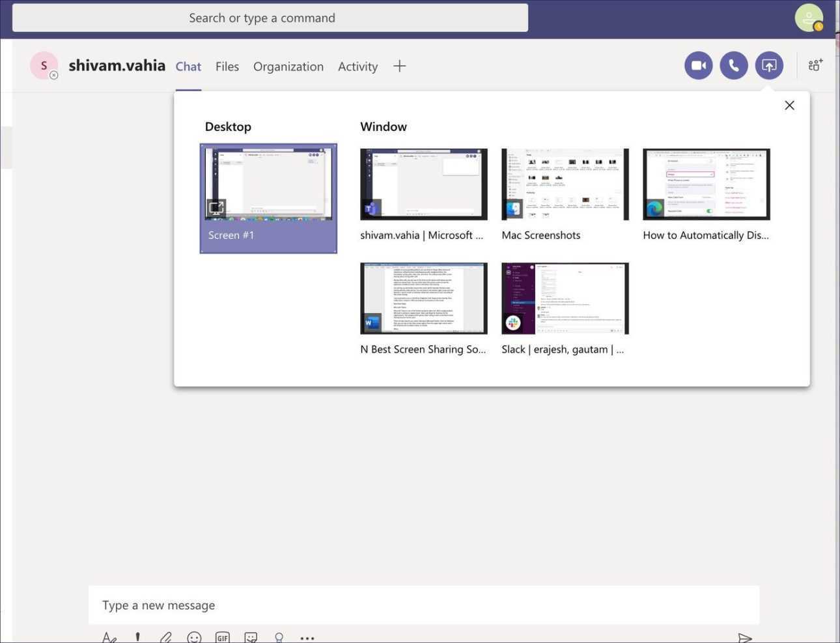Viewport: 840px width, 643px height.
Task: Add people to the chat
Action: point(815,65)
